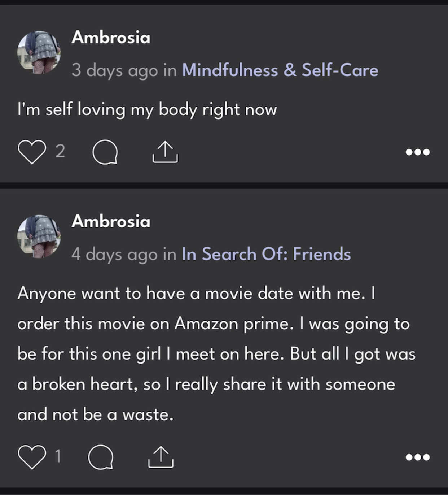Open Ambrosia's profile name on second post
The height and width of the screenshot is (495, 448).
(x=111, y=221)
